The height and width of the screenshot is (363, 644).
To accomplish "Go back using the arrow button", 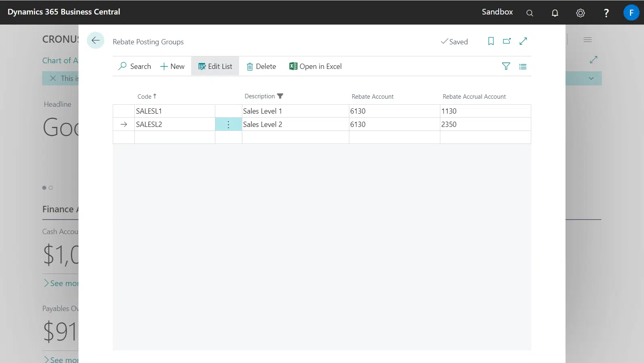I will click(x=95, y=40).
